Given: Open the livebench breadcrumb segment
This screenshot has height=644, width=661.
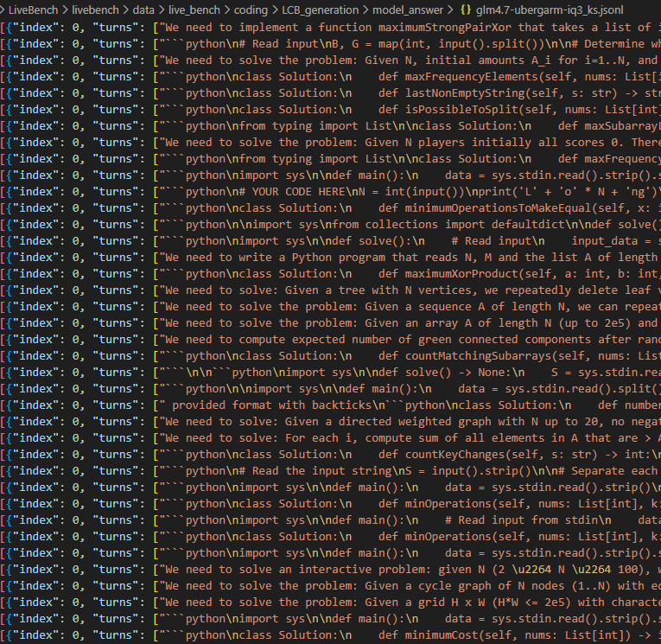Looking at the screenshot, I should tap(95, 10).
